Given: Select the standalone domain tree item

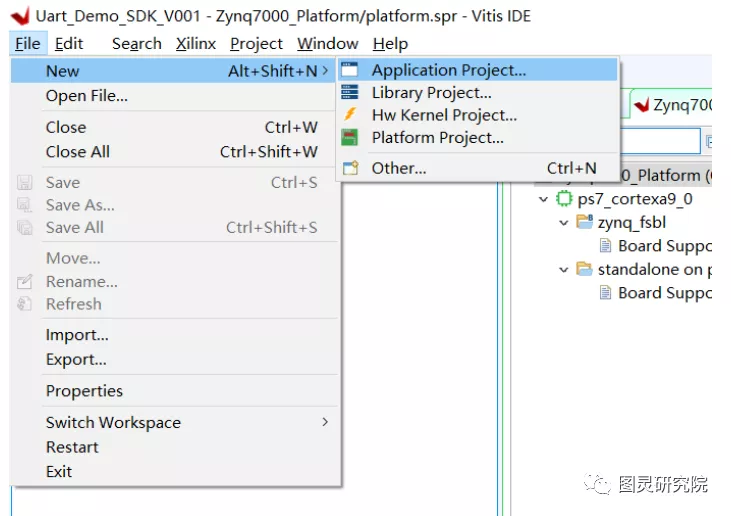Looking at the screenshot, I should coord(655,269).
